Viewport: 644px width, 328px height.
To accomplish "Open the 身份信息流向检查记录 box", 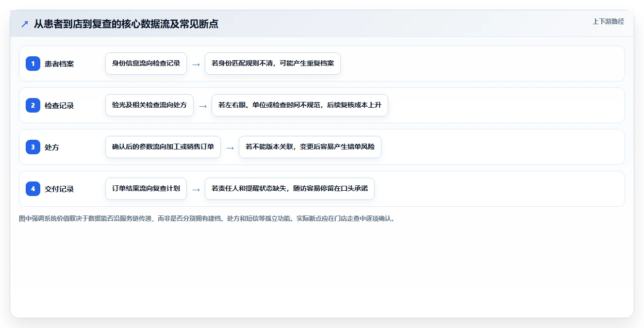I will pyautogui.click(x=146, y=64).
